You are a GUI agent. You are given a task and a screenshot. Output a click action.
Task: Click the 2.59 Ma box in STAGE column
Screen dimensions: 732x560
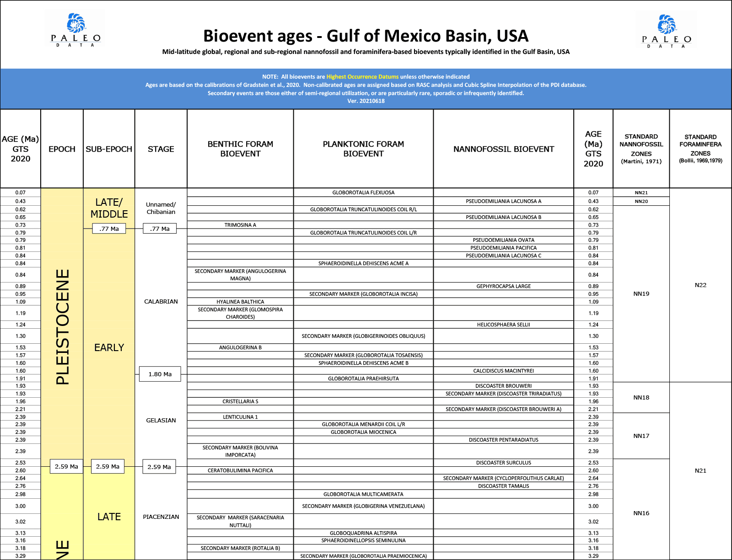coord(159,467)
